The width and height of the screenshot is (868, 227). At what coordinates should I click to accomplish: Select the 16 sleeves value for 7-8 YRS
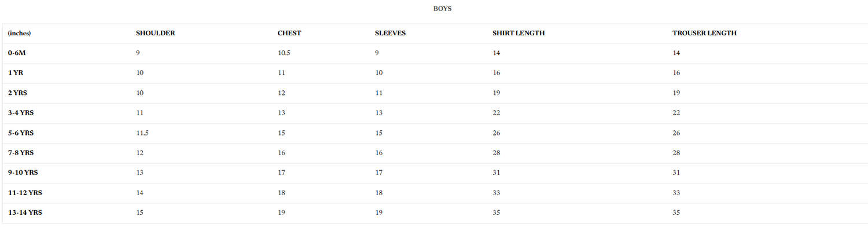(x=378, y=153)
